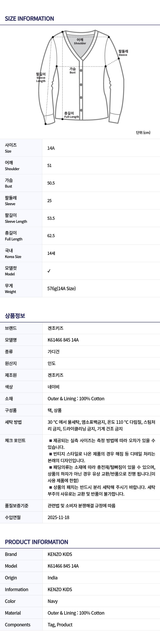
Task: Click the 상품정보 section heading
Action: (x=15, y=316)
